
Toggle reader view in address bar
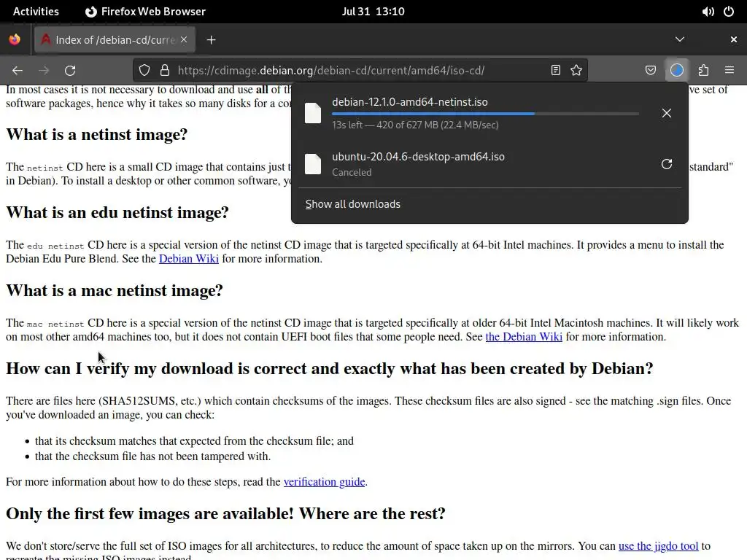[x=555, y=71]
